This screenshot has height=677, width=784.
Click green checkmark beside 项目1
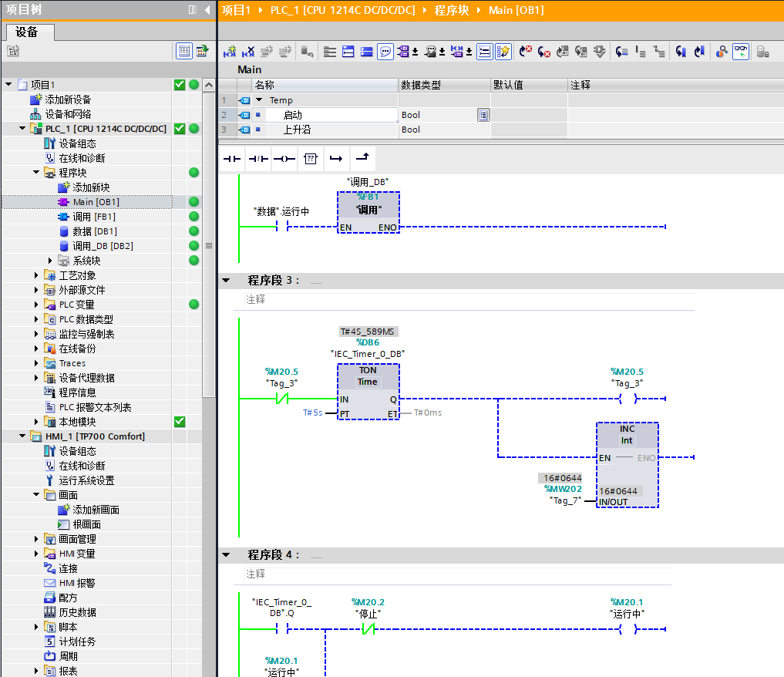click(x=180, y=85)
